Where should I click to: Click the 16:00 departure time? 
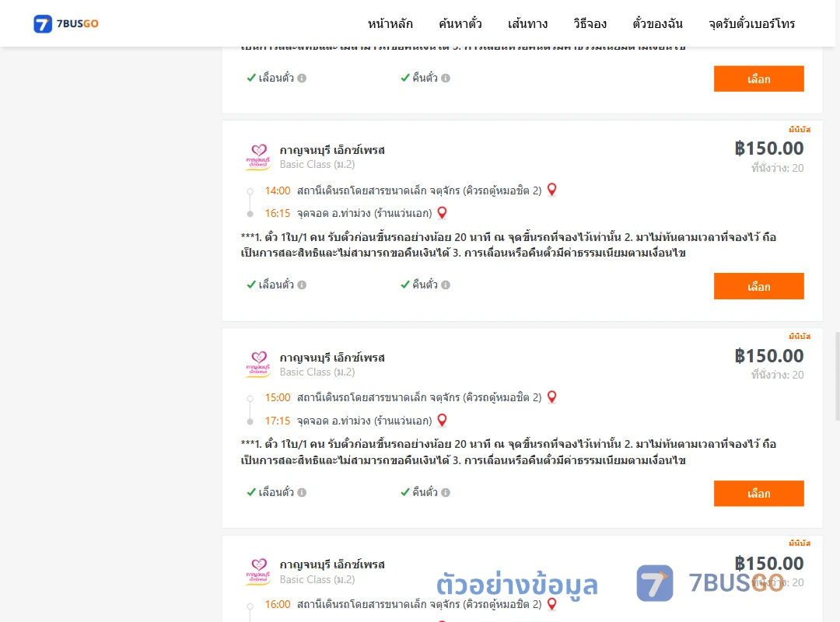[x=278, y=604]
